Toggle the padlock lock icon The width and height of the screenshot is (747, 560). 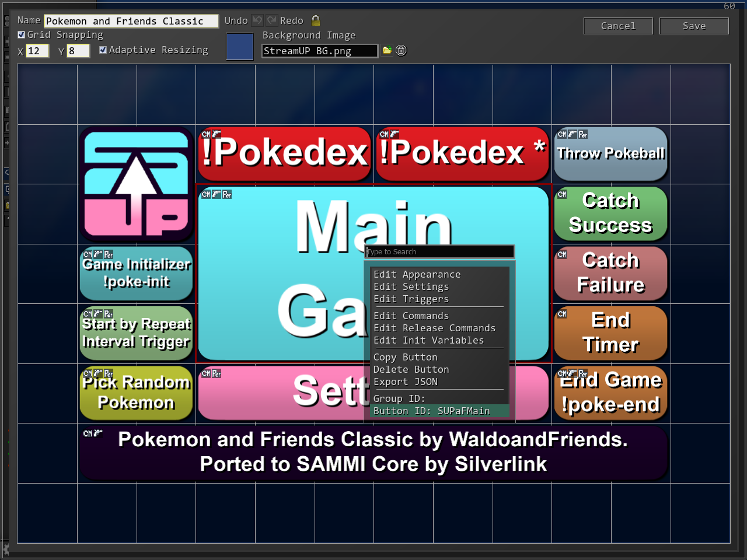coord(316,20)
